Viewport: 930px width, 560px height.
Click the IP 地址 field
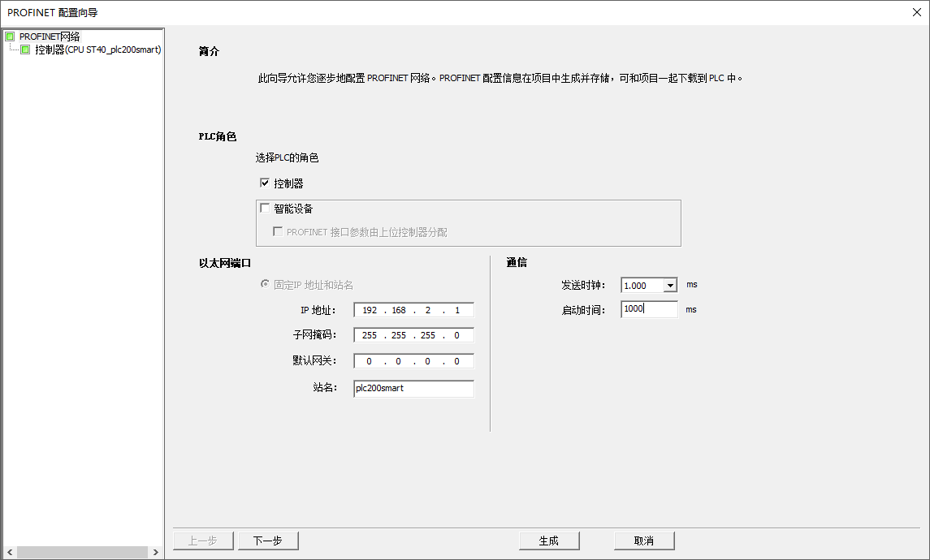[414, 310]
